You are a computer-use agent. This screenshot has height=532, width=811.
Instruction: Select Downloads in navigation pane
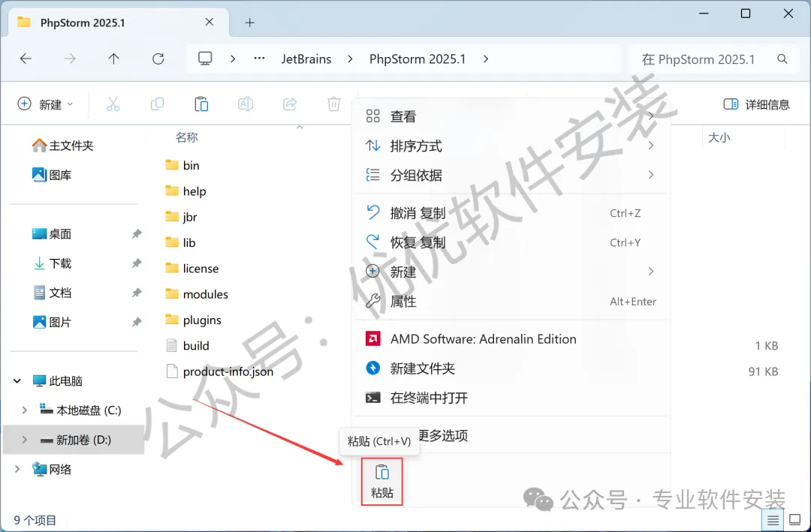(52, 263)
